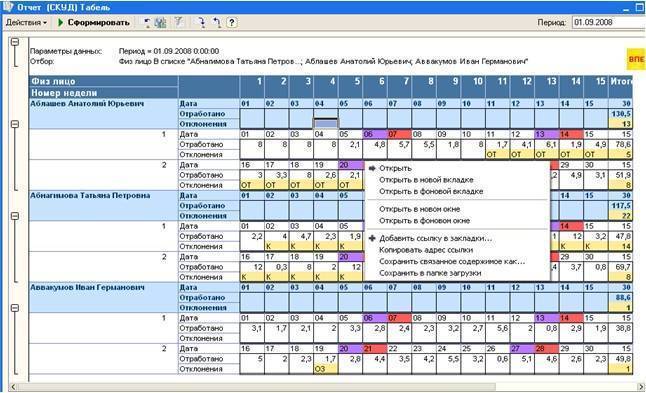Click the highlighted cell in Аблашев's day 04
The width and height of the screenshot is (646, 393).
tap(325, 124)
